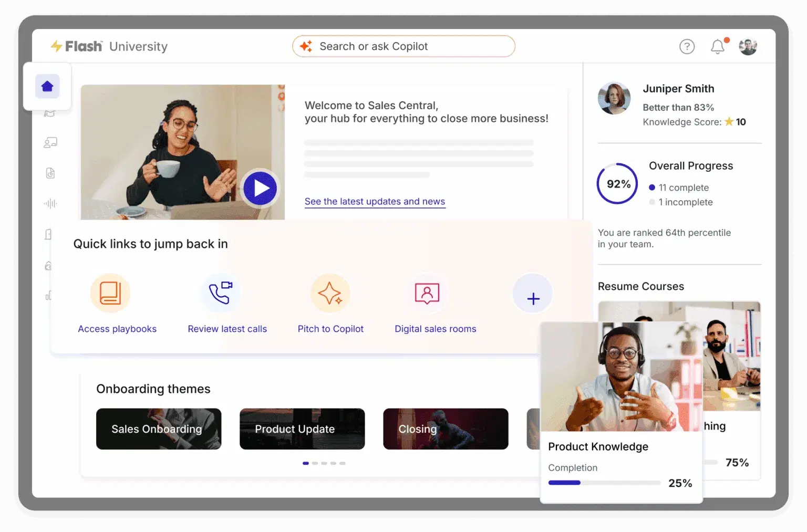Select the Closing onboarding theme card
807x532 pixels.
click(445, 429)
